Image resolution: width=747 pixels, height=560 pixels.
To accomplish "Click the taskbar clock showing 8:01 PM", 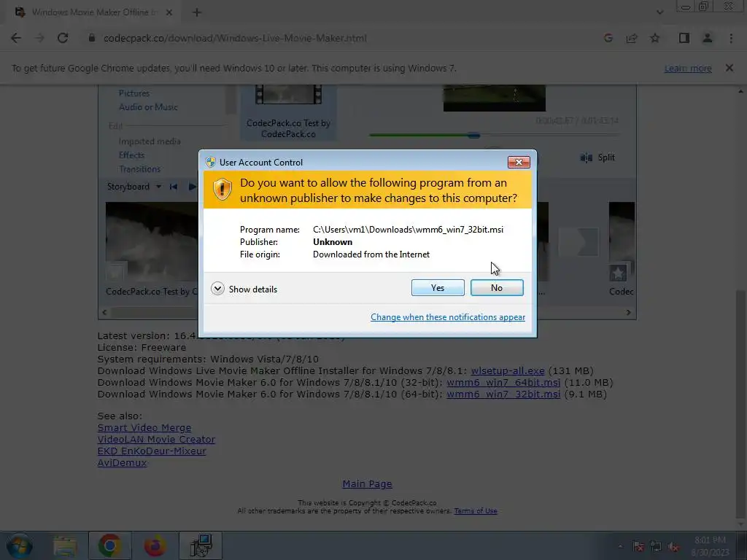I will (x=710, y=546).
